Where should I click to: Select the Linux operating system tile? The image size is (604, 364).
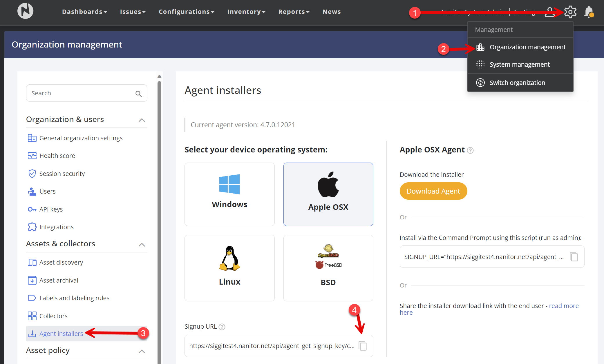click(229, 268)
